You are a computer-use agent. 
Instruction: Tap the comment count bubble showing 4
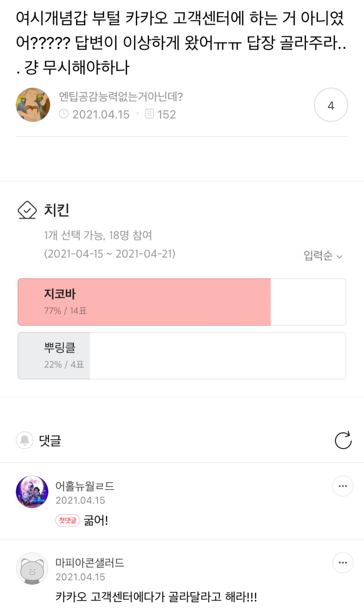(x=331, y=105)
